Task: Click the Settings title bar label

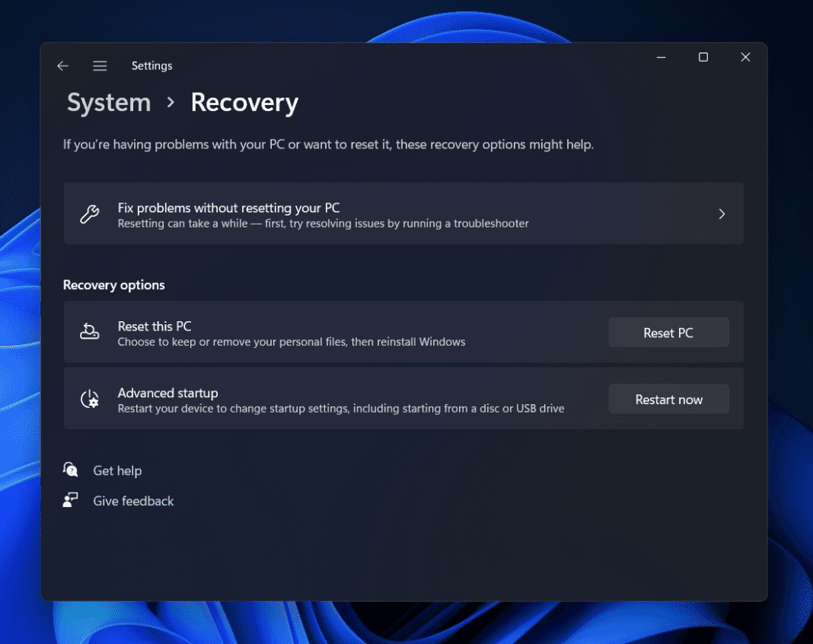Action: click(151, 65)
